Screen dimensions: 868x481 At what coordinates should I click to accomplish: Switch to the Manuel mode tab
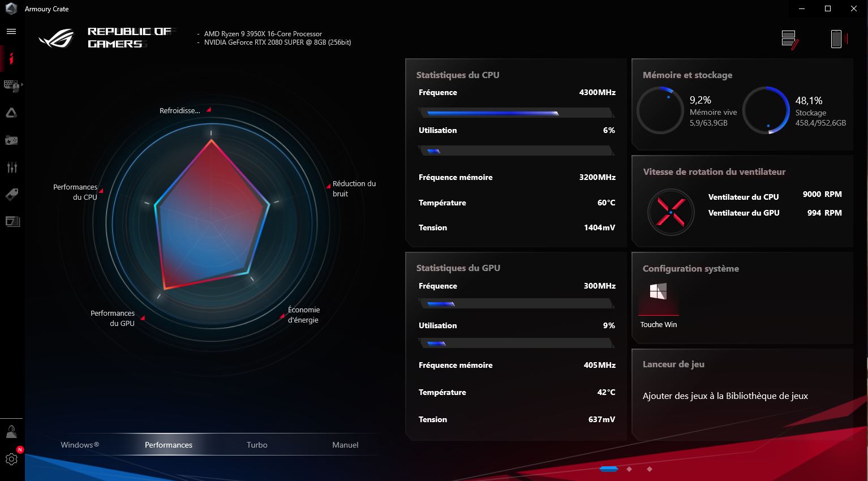(345, 445)
